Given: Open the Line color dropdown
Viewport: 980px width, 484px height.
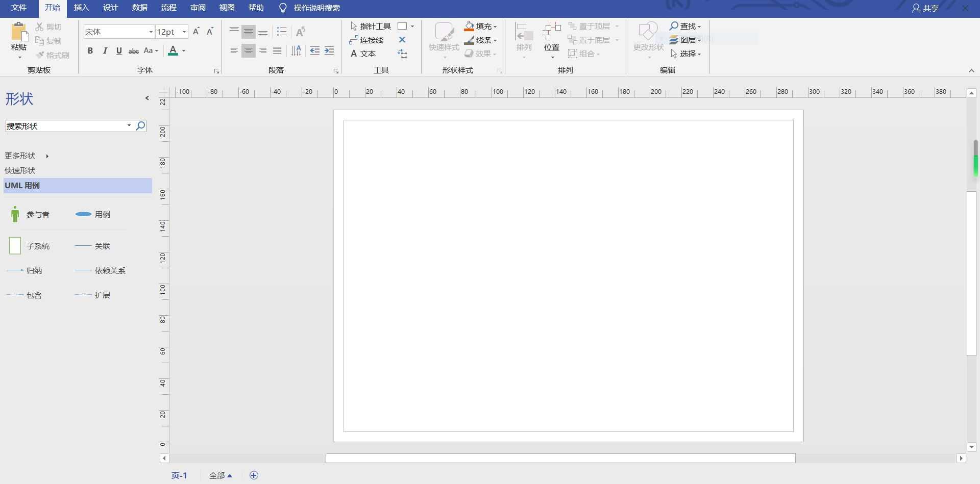Looking at the screenshot, I should (480, 40).
